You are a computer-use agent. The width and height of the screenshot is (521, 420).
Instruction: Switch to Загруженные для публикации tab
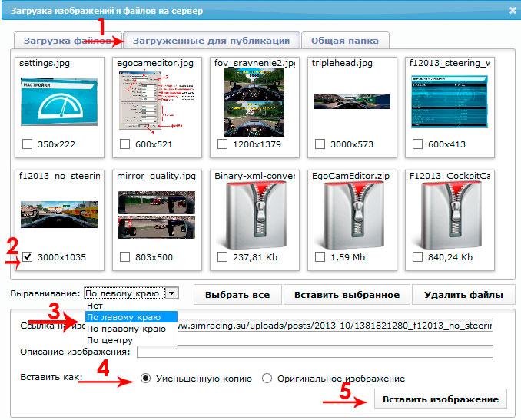coord(211,40)
